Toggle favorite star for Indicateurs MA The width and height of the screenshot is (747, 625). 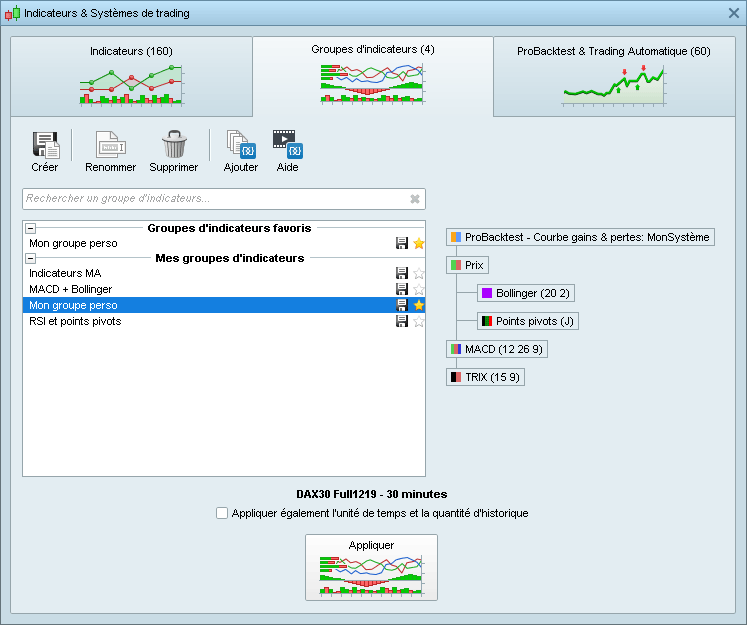(x=418, y=274)
